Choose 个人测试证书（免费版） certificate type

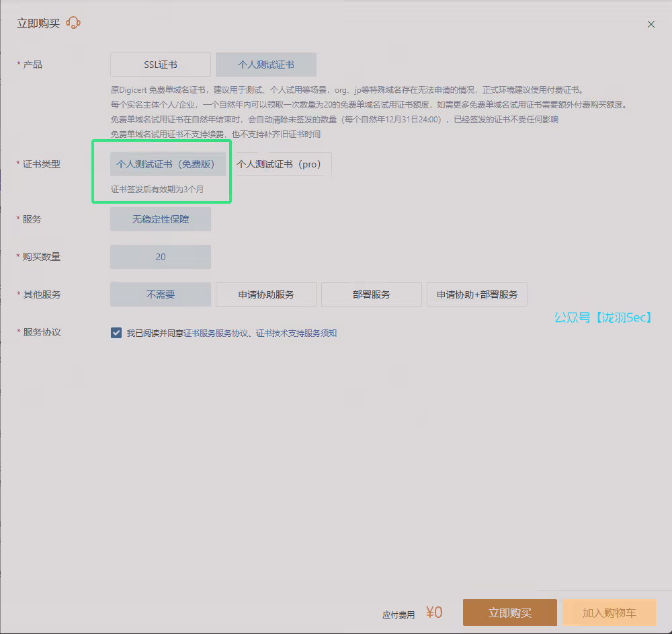click(166, 164)
